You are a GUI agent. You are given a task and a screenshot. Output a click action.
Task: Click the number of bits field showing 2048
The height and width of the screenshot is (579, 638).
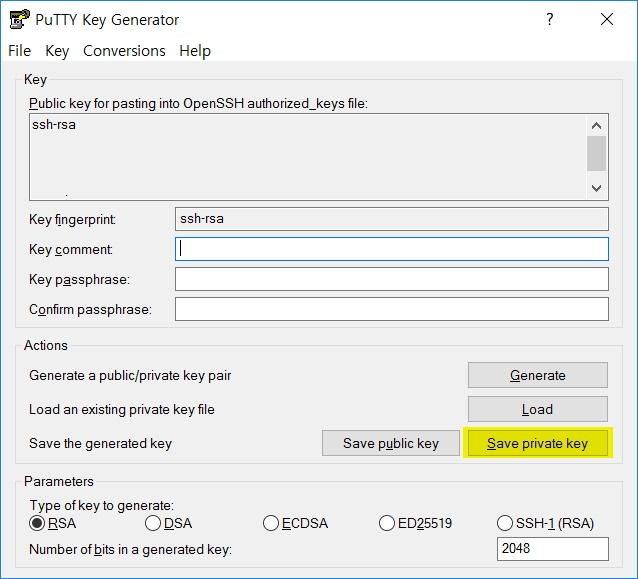553,549
